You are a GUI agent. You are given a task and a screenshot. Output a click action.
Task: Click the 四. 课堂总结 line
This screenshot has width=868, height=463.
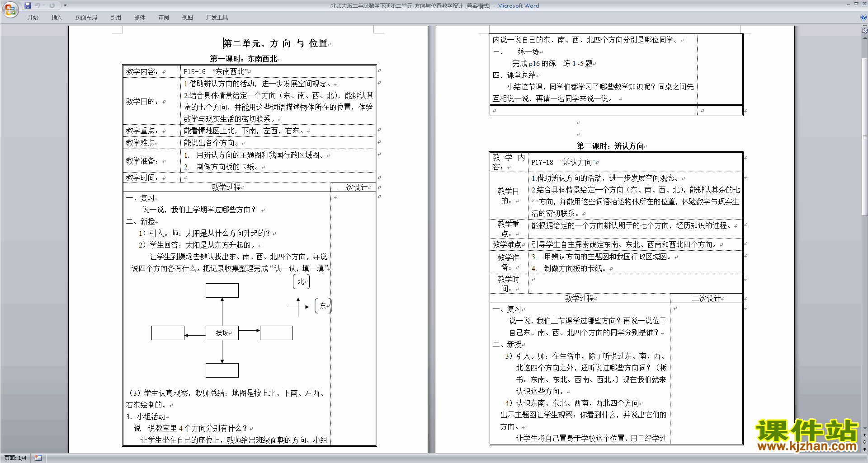[x=514, y=75]
